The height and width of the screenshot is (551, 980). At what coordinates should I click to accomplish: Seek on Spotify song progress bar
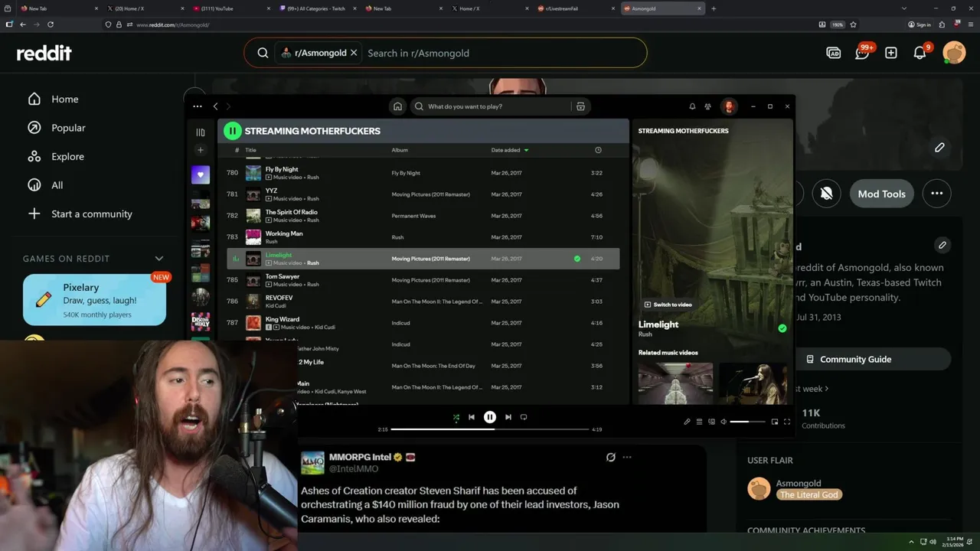pos(490,429)
